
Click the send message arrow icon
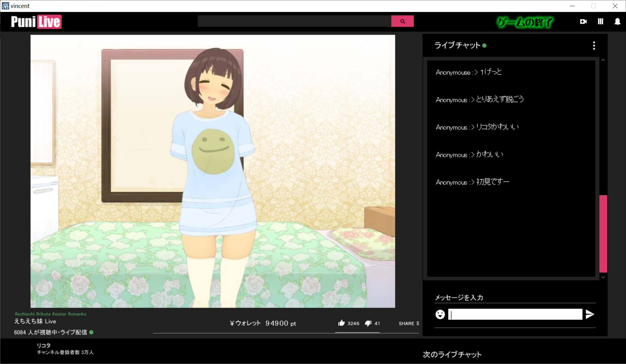tap(590, 314)
